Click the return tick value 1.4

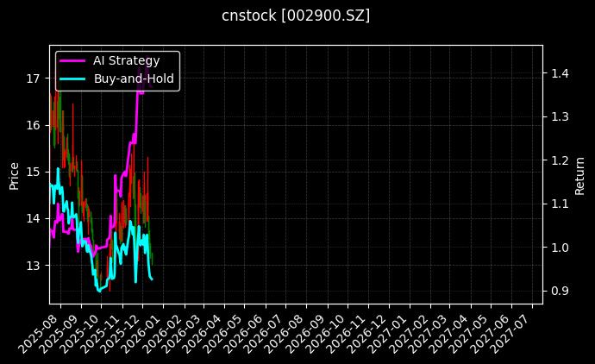[560, 72]
